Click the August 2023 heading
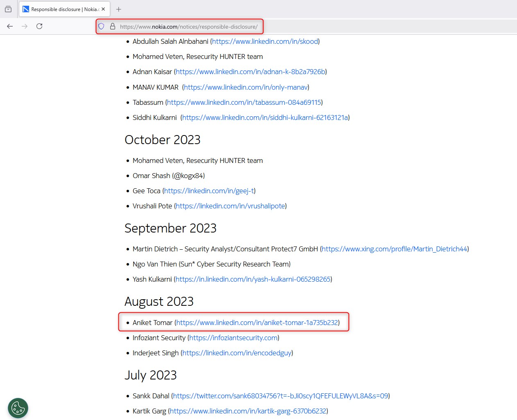 [159, 302]
